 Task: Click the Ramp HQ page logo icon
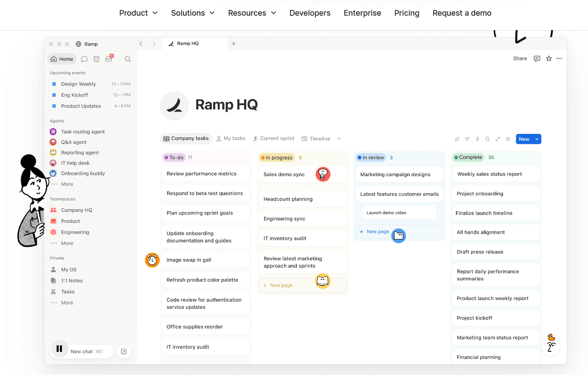pos(174,106)
